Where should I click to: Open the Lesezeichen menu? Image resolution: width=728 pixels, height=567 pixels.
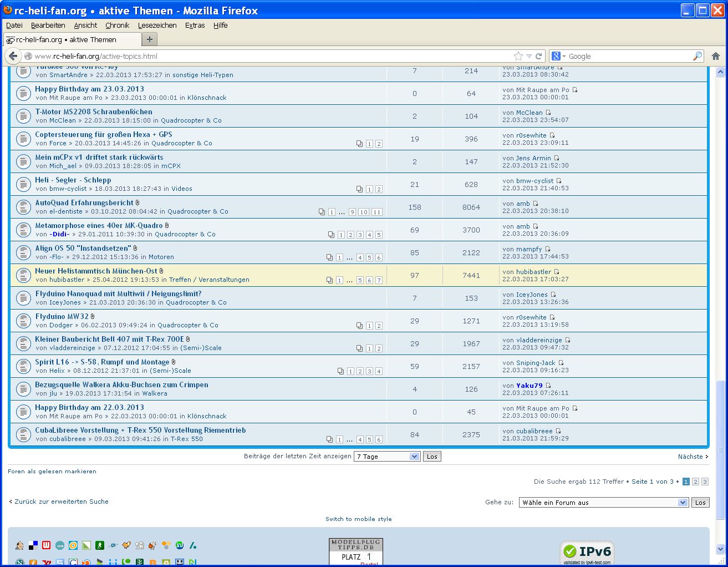[x=157, y=26]
